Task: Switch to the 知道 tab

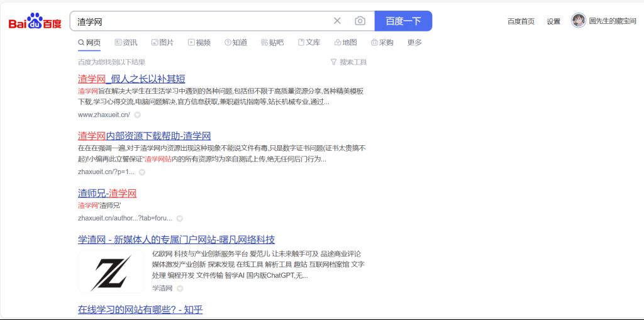Action: click(236, 42)
